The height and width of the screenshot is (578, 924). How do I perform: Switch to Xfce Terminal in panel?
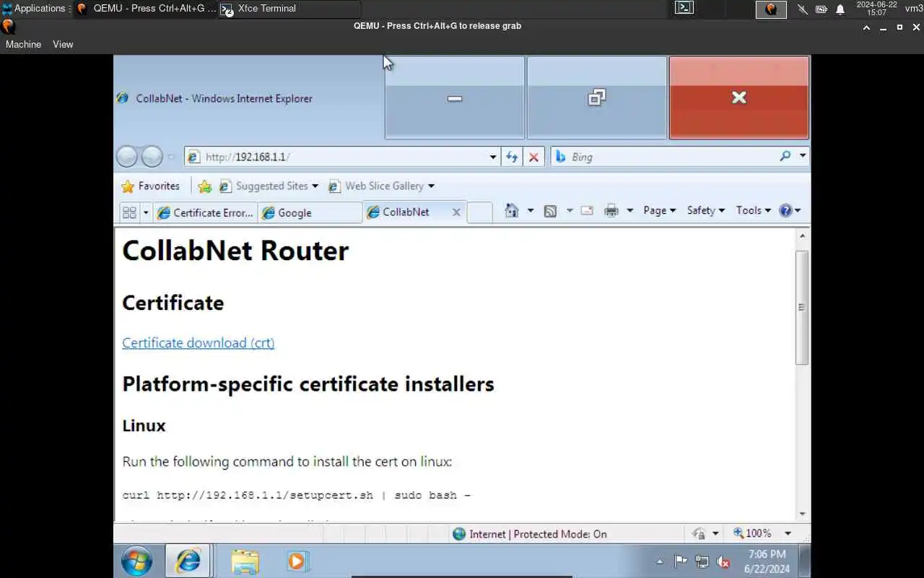click(x=289, y=9)
